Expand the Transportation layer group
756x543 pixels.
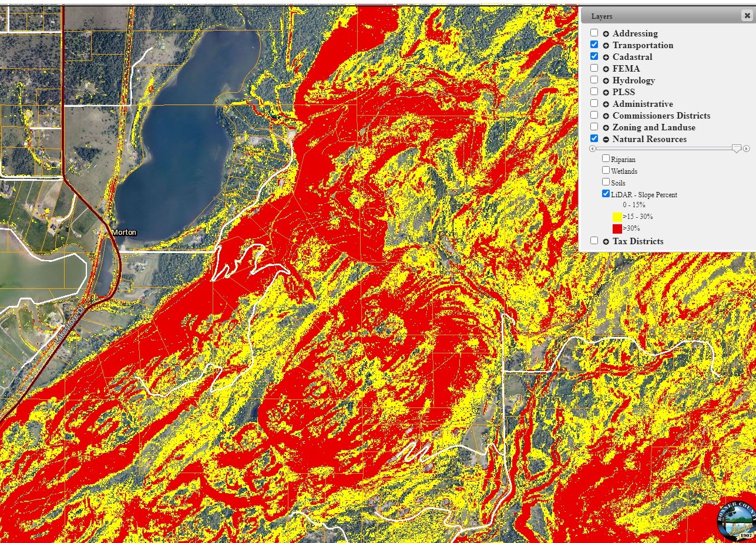point(606,46)
